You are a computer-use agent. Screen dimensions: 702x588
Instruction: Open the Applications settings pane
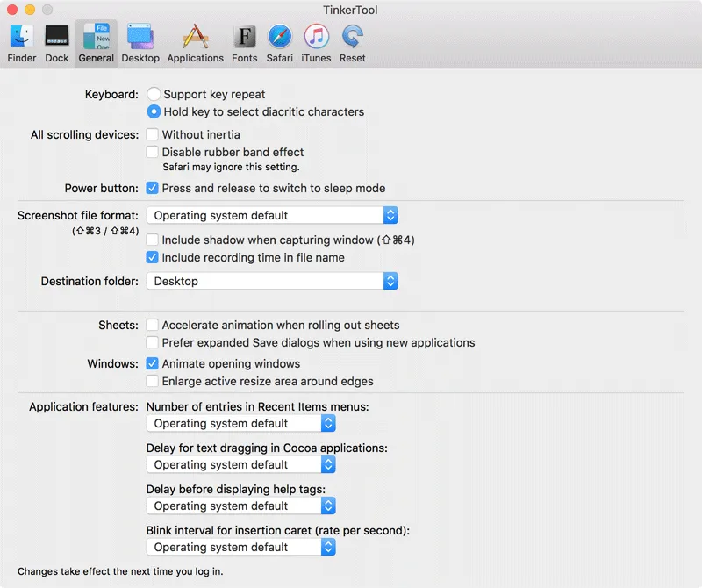[x=195, y=39]
